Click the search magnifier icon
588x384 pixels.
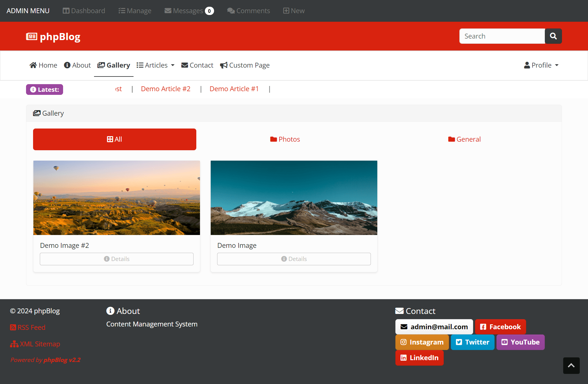click(x=553, y=36)
